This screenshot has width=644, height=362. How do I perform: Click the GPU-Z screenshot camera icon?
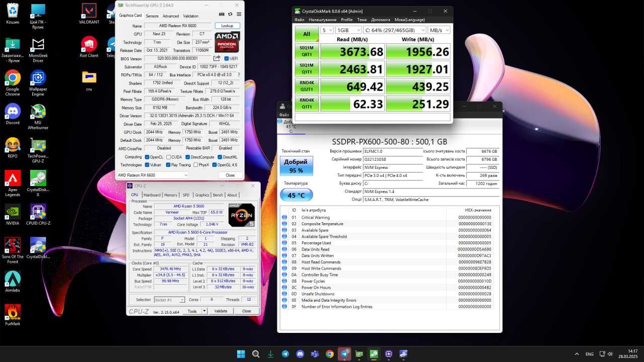point(222,15)
